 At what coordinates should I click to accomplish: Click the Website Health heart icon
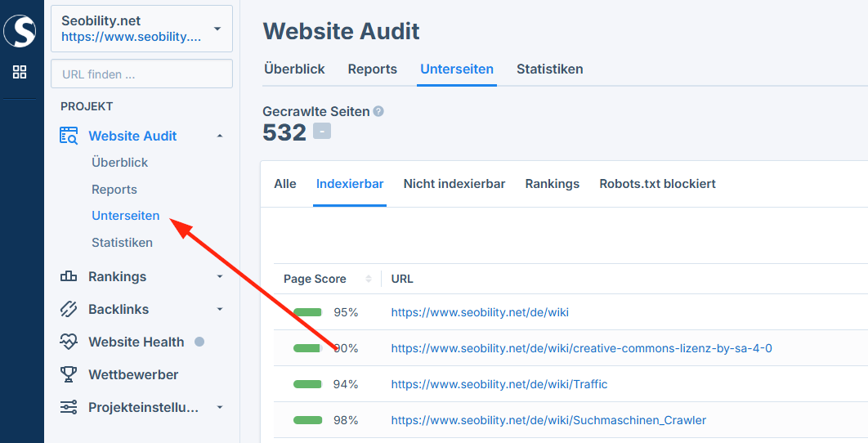[69, 342]
